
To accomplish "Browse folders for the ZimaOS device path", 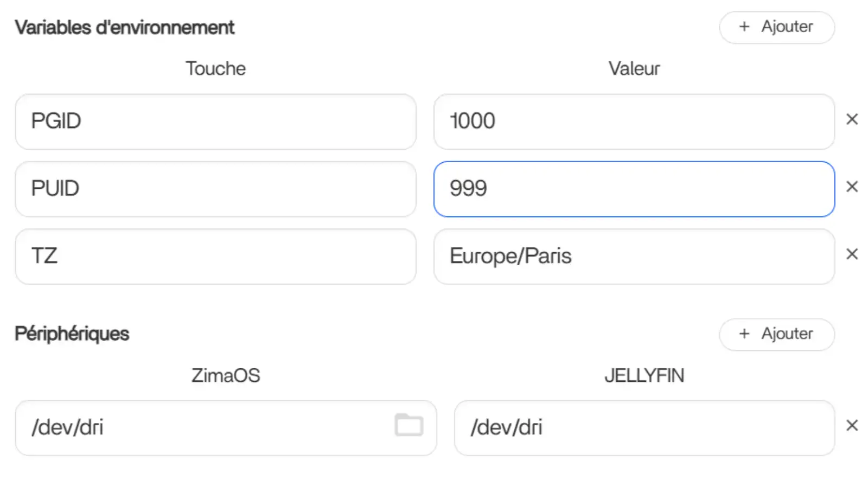I will 409,425.
